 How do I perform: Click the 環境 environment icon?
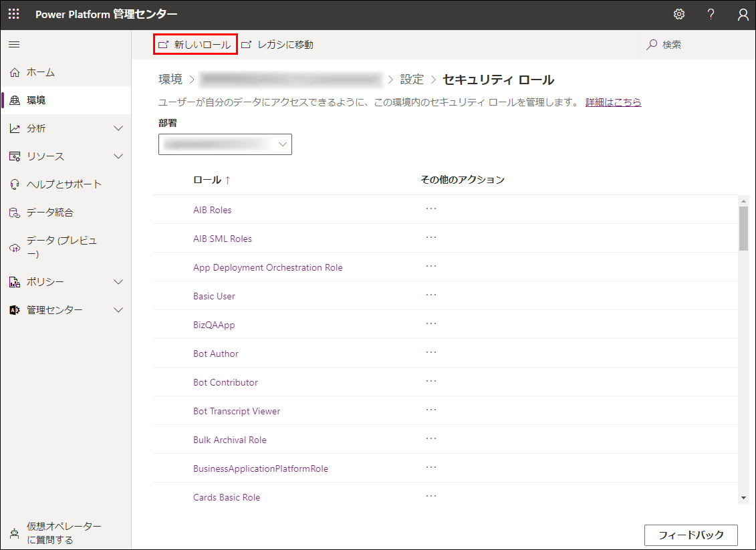15,100
